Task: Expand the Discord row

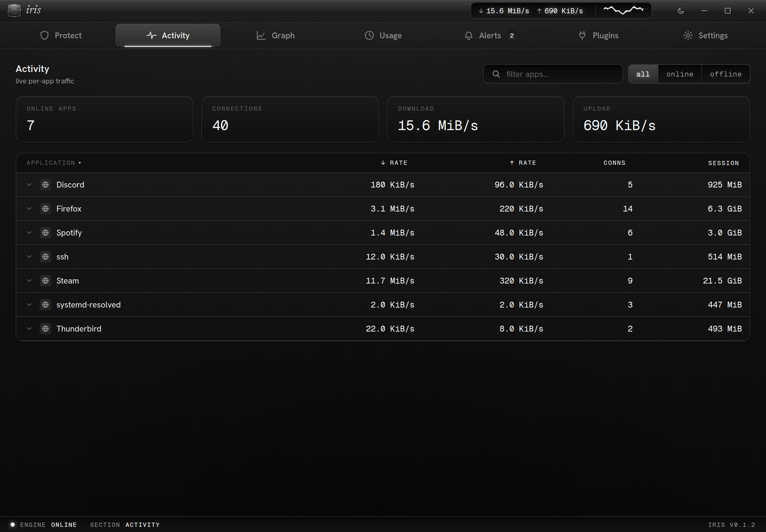Action: tap(29, 185)
